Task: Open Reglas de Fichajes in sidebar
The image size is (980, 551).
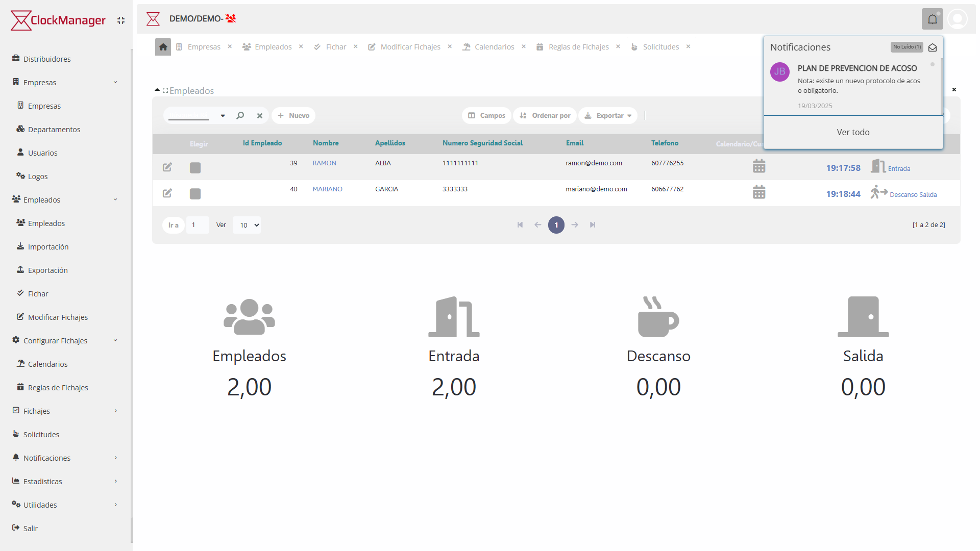Action: [x=58, y=388]
